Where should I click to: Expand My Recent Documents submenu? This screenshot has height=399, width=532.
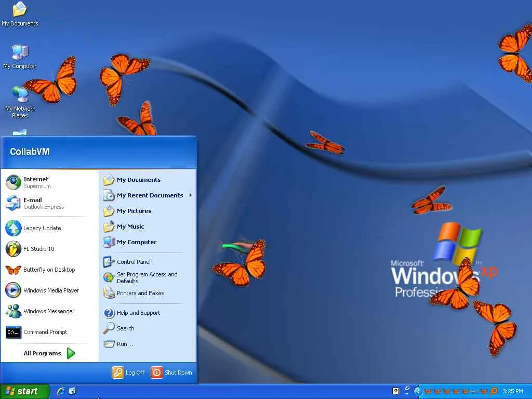pos(148,195)
